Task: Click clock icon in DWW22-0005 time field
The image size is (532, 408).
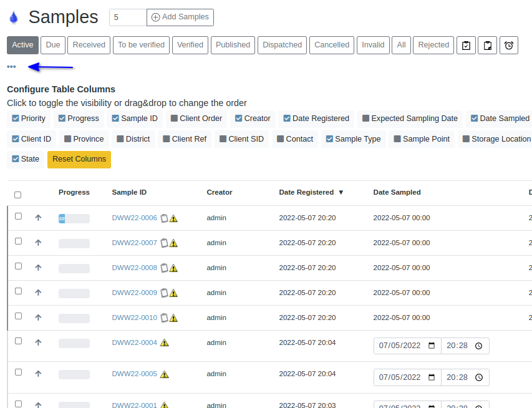Action: click(478, 377)
